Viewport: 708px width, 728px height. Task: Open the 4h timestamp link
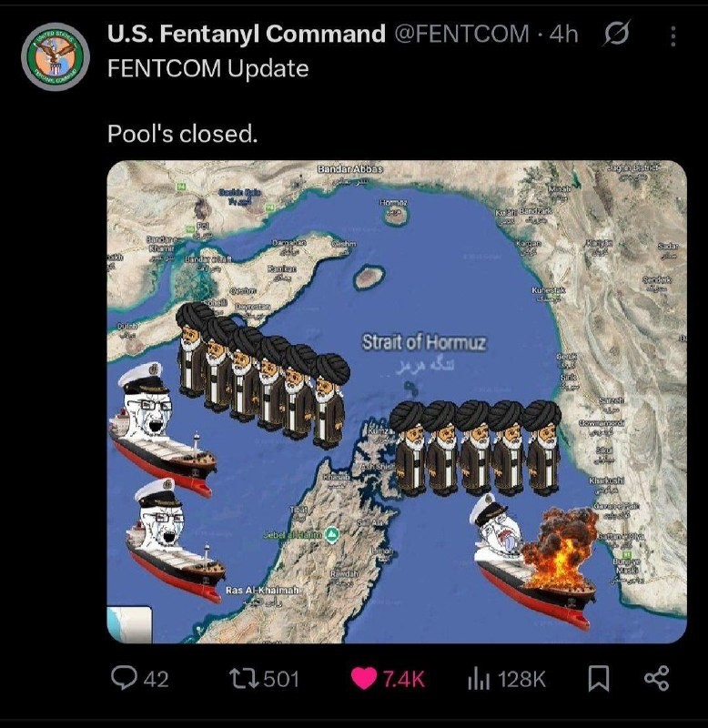(x=563, y=34)
